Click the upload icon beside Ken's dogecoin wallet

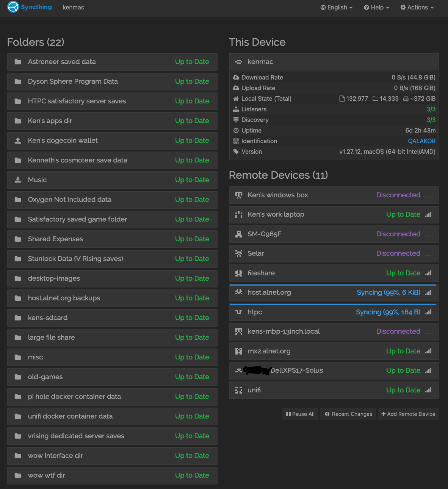(18, 141)
